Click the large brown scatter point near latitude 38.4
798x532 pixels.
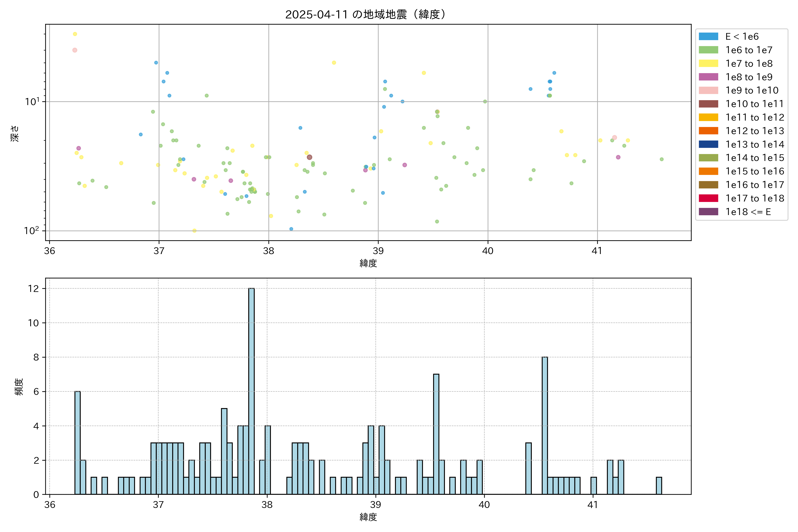point(309,157)
